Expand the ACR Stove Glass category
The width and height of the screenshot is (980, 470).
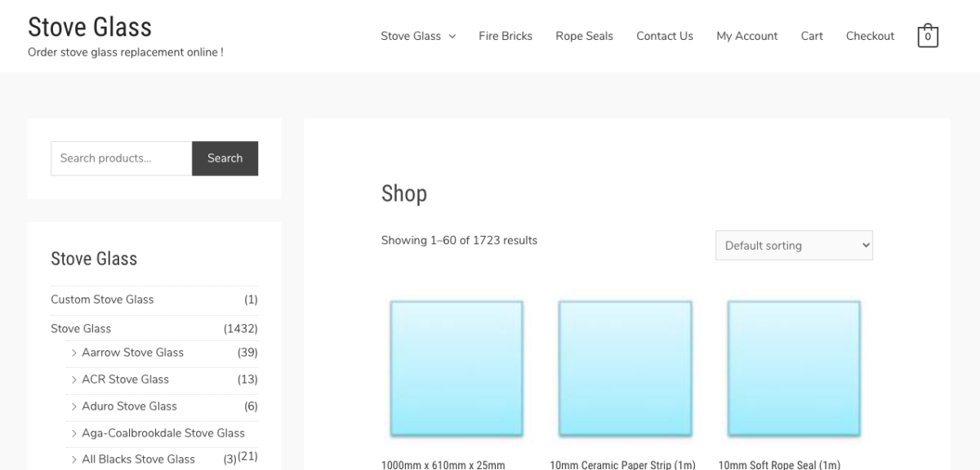pos(74,379)
